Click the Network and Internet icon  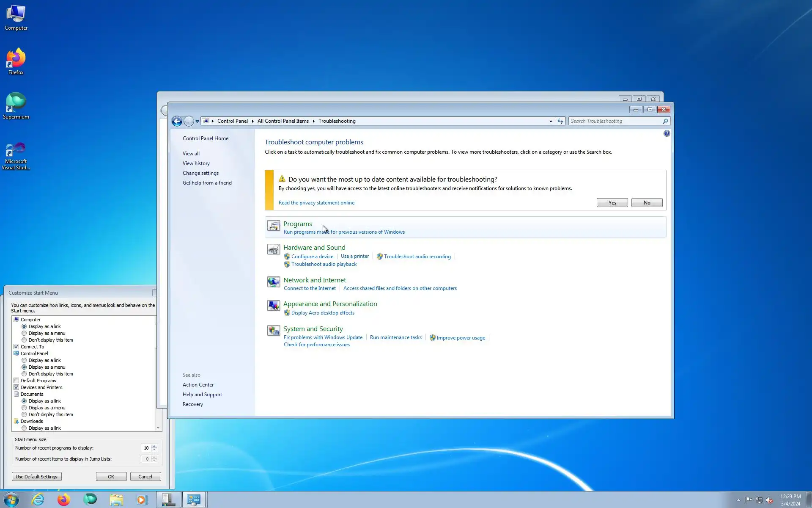[x=274, y=282]
